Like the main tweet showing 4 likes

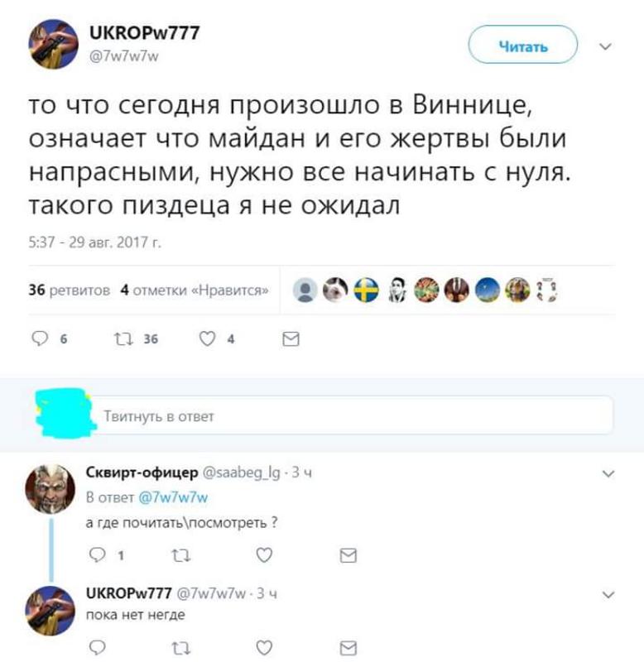point(207,338)
